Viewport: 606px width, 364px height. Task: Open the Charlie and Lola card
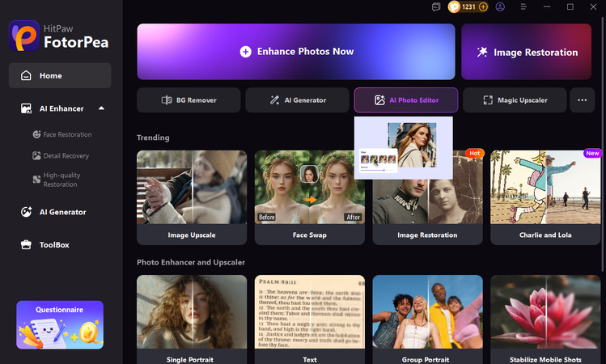545,197
